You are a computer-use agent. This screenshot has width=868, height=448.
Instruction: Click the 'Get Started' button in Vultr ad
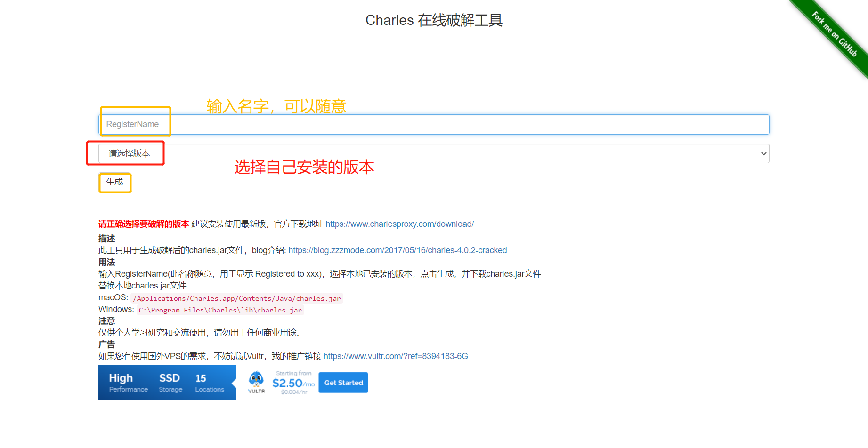tap(343, 382)
